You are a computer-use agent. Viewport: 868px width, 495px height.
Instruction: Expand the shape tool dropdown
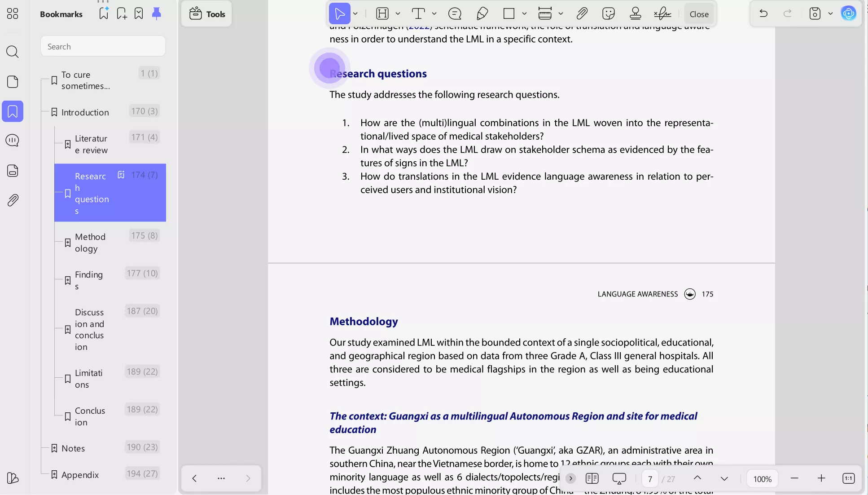[x=524, y=13]
